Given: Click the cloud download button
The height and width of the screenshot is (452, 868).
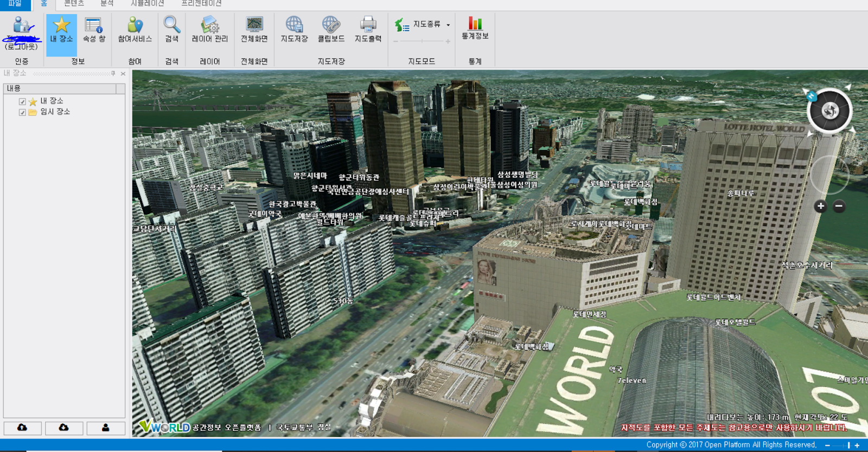Looking at the screenshot, I should pyautogui.click(x=64, y=428).
